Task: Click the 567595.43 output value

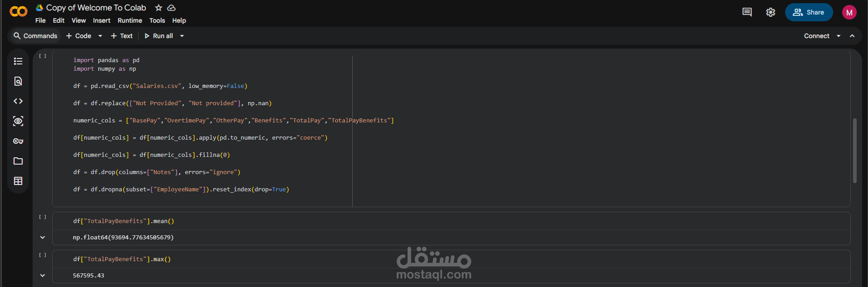Action: coord(88,276)
